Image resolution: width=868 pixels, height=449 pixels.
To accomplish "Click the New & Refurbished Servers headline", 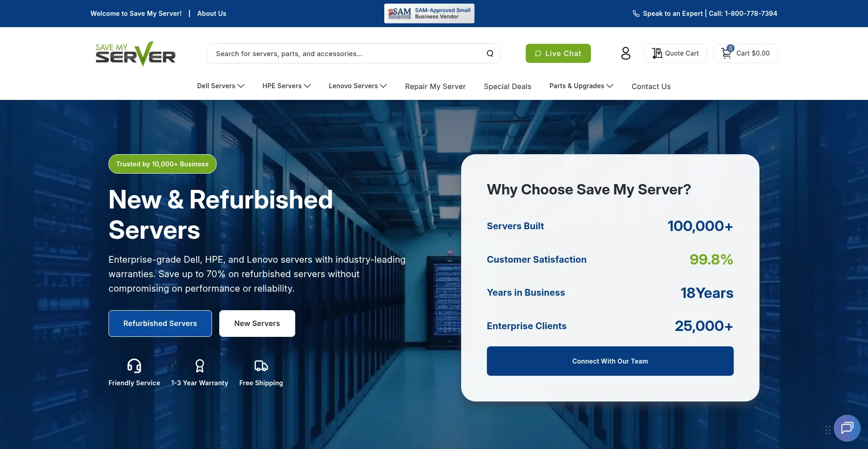I will coord(221,215).
